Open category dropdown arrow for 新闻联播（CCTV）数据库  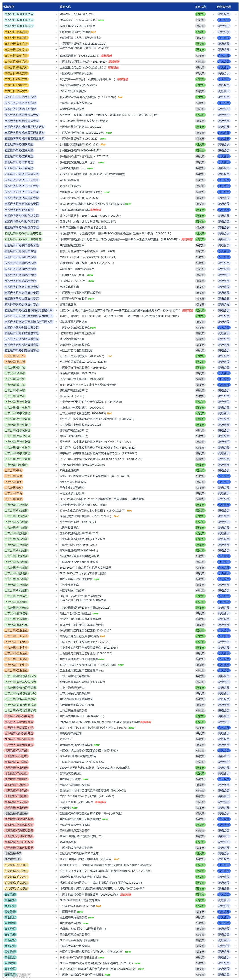coord(56,32)
